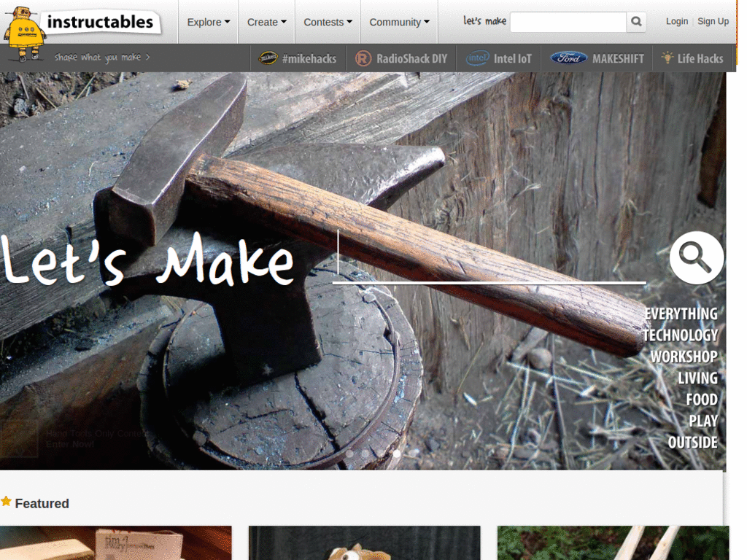Image resolution: width=747 pixels, height=560 pixels.
Task: Select the PLAY category
Action: pos(703,421)
